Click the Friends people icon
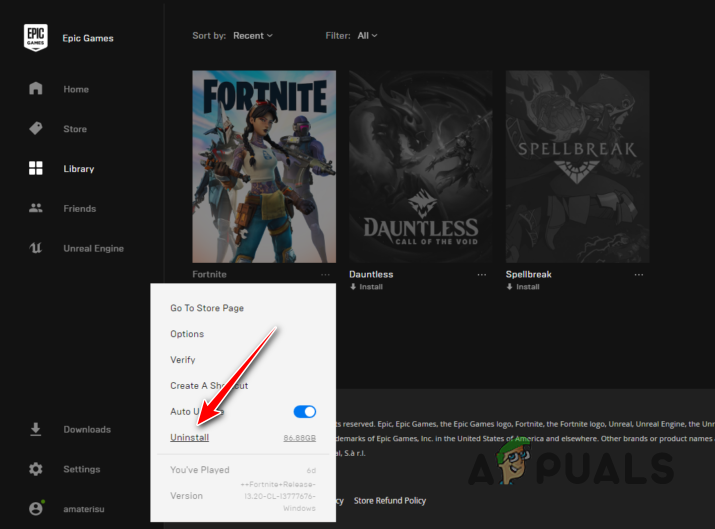Viewport: 715px width, 529px height. pos(36,208)
